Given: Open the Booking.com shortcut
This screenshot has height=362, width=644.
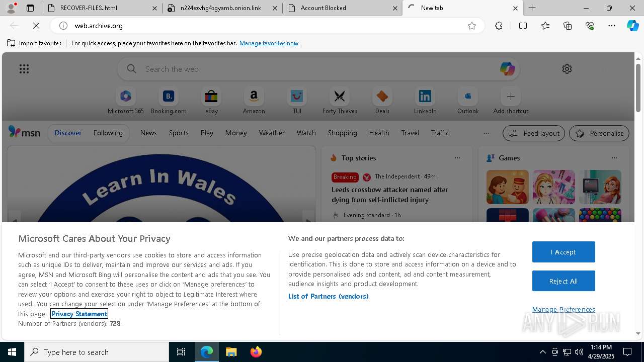Looking at the screenshot, I should pos(169,101).
